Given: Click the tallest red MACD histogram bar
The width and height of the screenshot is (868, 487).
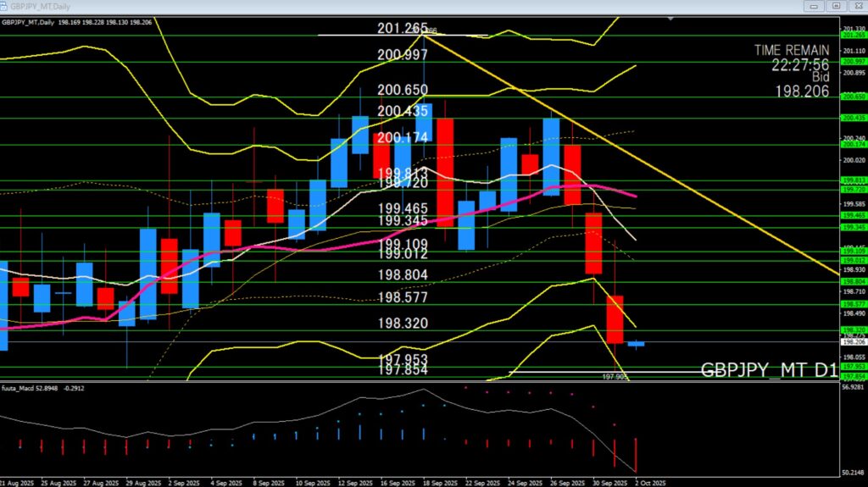Looking at the screenshot, I should click(635, 455).
